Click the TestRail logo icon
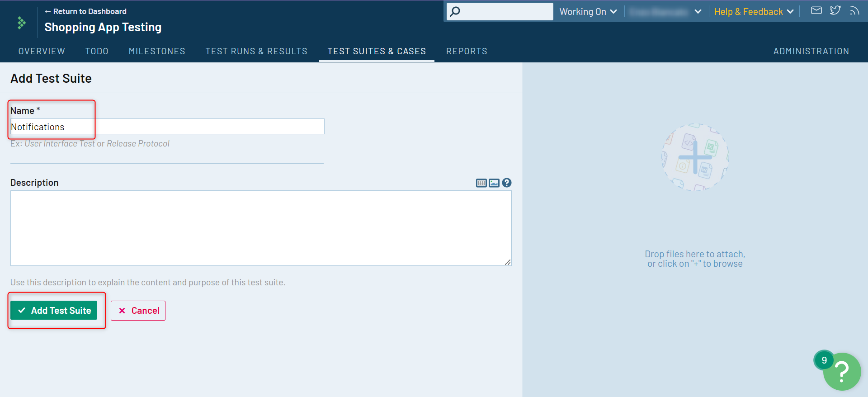Viewport: 868px width, 397px height. [x=21, y=23]
